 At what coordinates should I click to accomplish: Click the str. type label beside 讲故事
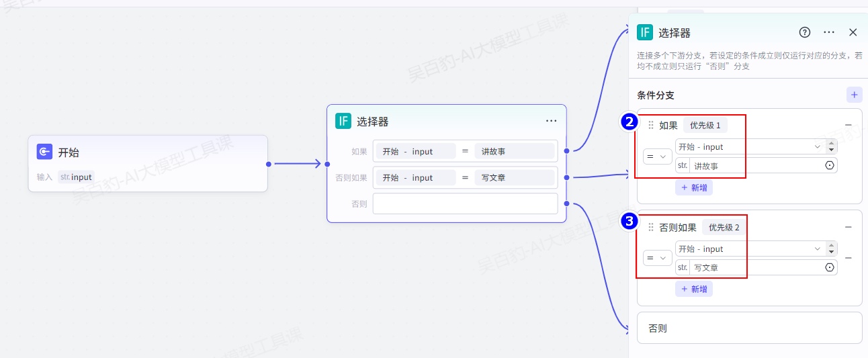tap(683, 165)
